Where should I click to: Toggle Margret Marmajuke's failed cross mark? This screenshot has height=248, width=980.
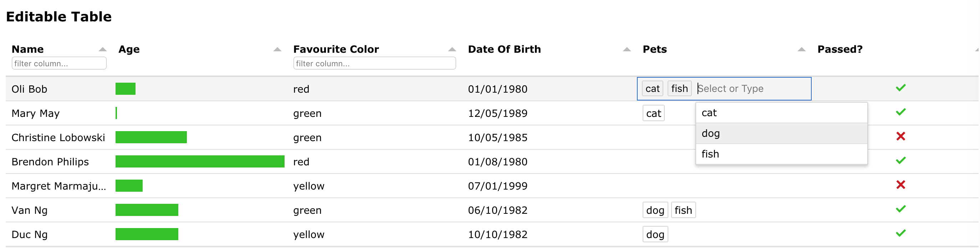click(x=900, y=185)
